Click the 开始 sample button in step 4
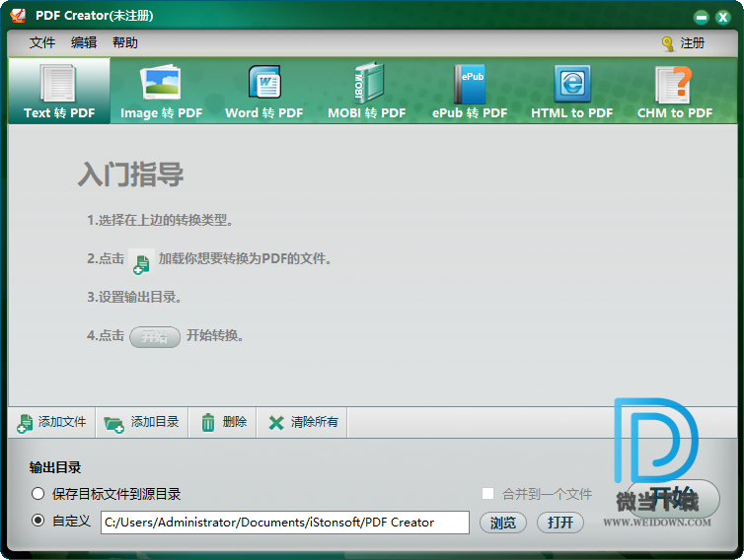The height and width of the screenshot is (560, 744). (x=155, y=337)
